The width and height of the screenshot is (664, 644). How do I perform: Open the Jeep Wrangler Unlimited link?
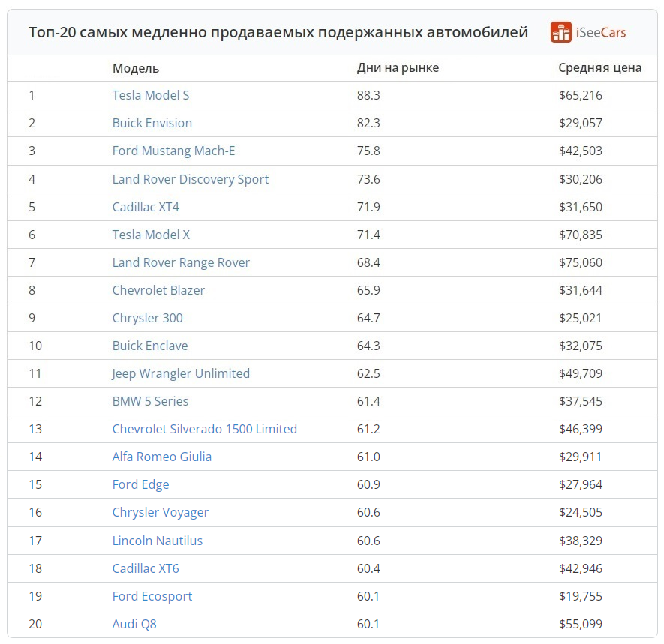pyautogui.click(x=181, y=373)
